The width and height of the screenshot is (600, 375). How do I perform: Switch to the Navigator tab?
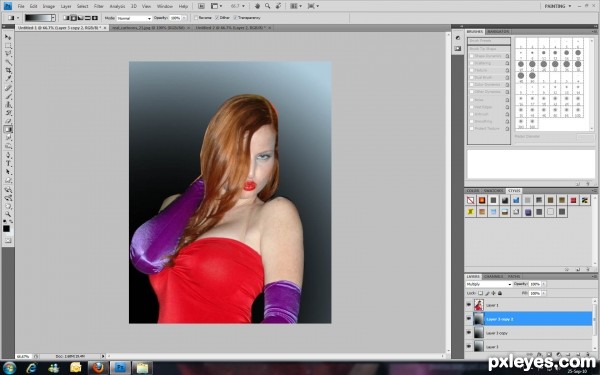[498, 31]
